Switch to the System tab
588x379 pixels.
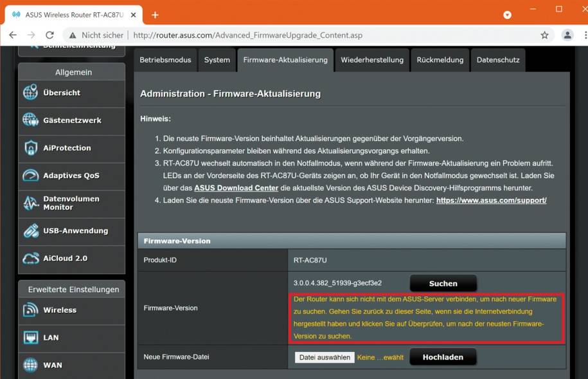click(x=217, y=59)
